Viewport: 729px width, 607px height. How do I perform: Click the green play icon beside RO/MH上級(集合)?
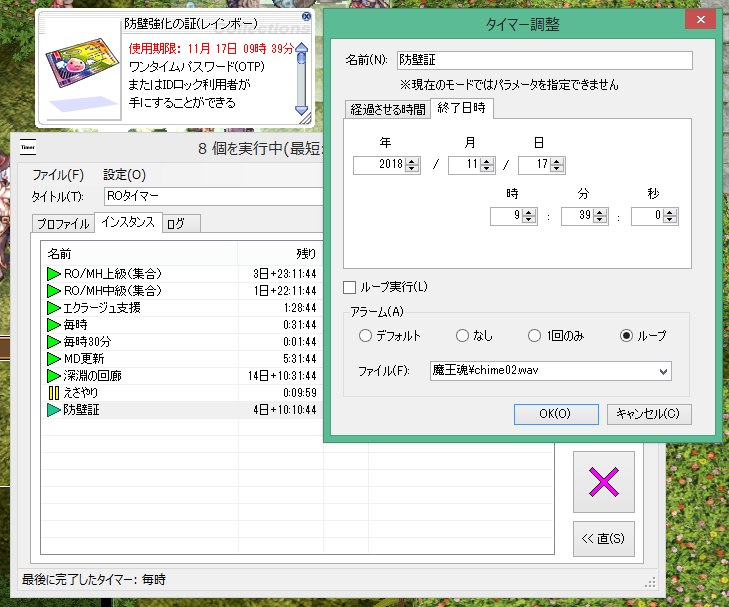click(54, 273)
